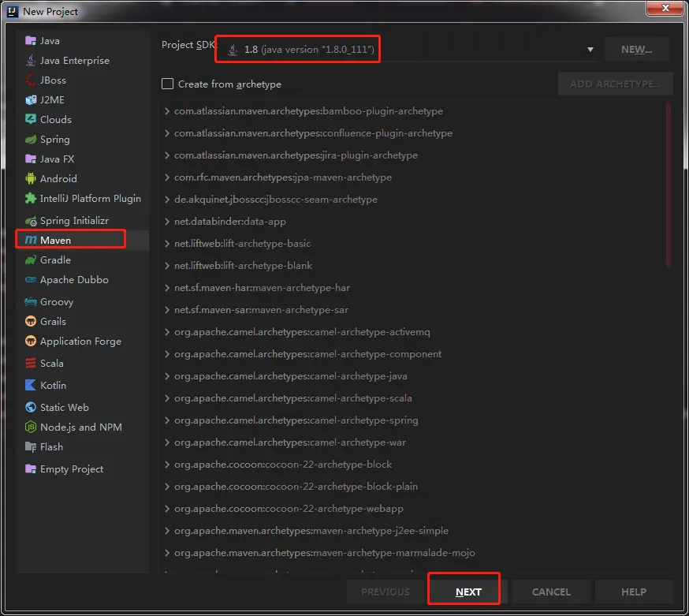This screenshot has width=689, height=616.
Task: Expand the bamboo-plugin-archetype entry
Action: point(167,111)
